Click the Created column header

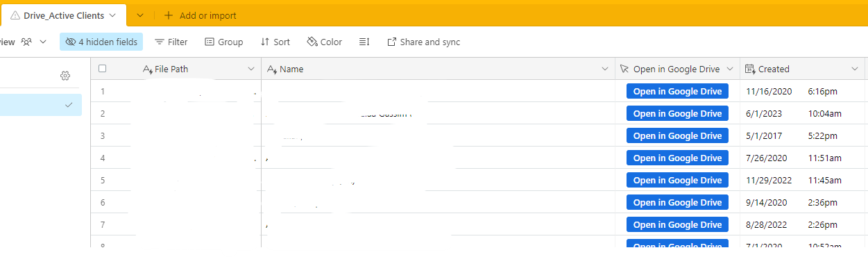pyautogui.click(x=803, y=69)
